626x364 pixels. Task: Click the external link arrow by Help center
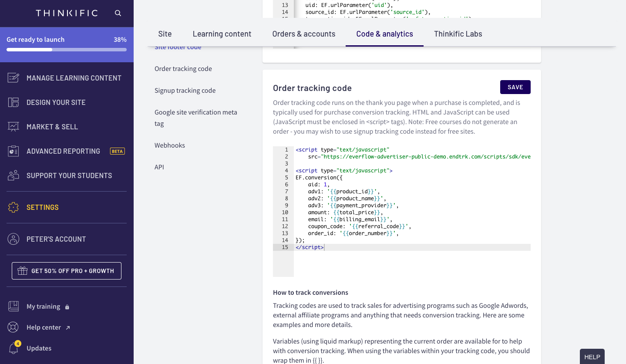tap(68, 328)
